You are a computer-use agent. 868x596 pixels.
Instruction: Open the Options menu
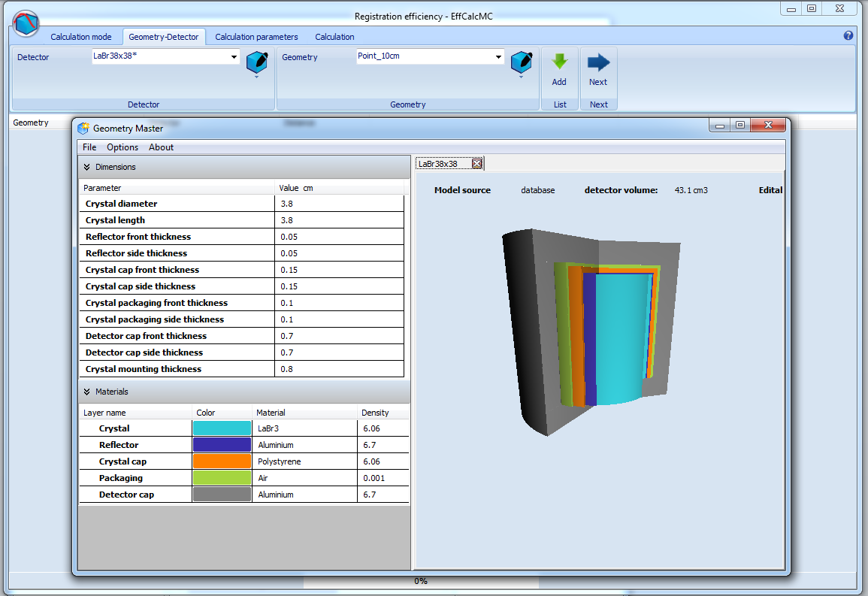tap(122, 147)
